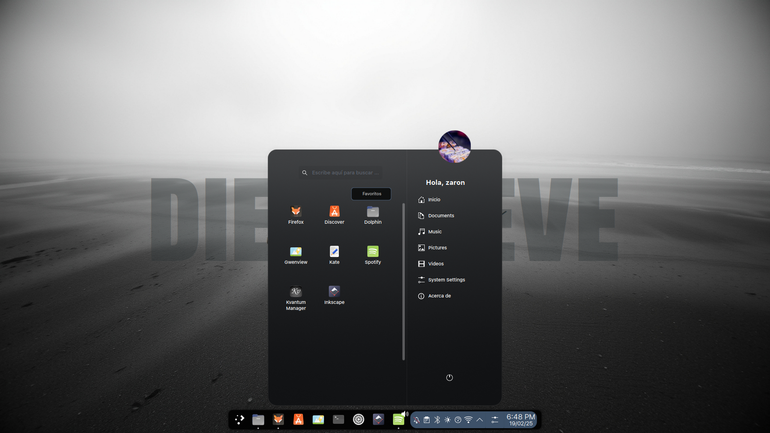Select the Favoritos tab

(371, 194)
